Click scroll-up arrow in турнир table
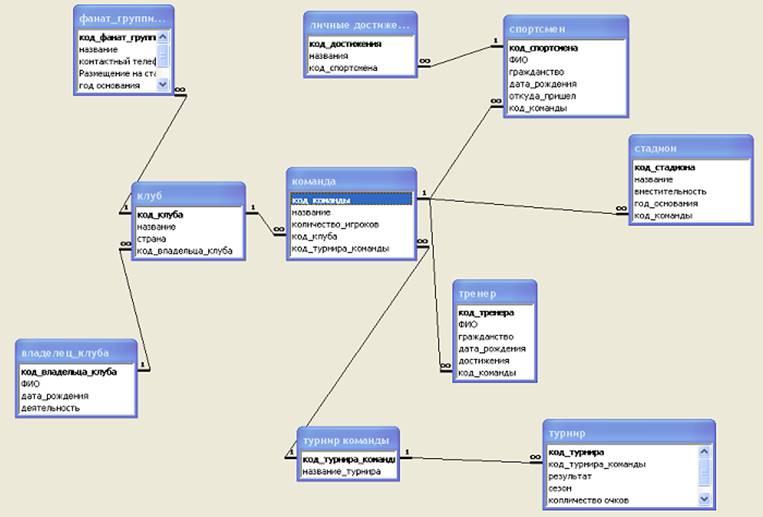 [x=704, y=453]
